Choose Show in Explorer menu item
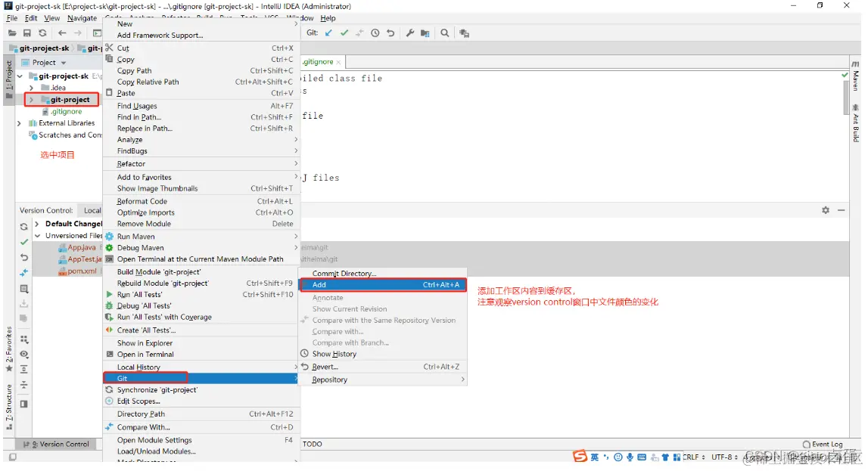 point(201,342)
